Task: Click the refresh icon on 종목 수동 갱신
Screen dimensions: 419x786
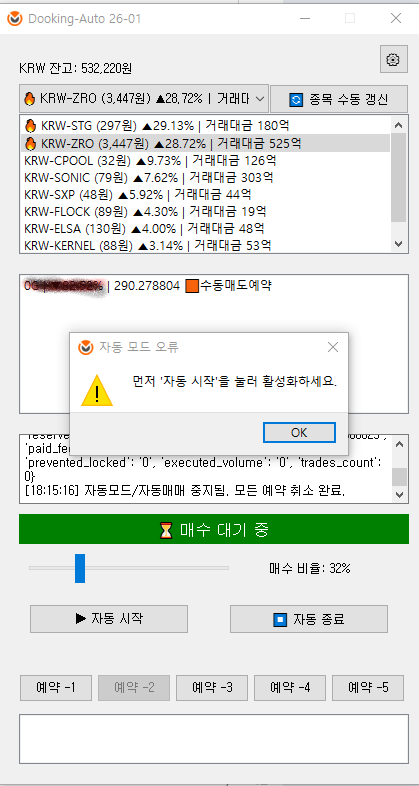Action: (x=296, y=99)
